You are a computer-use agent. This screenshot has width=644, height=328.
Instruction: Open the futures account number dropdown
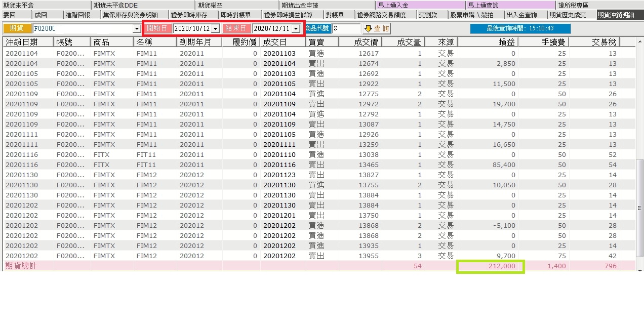coord(136,29)
